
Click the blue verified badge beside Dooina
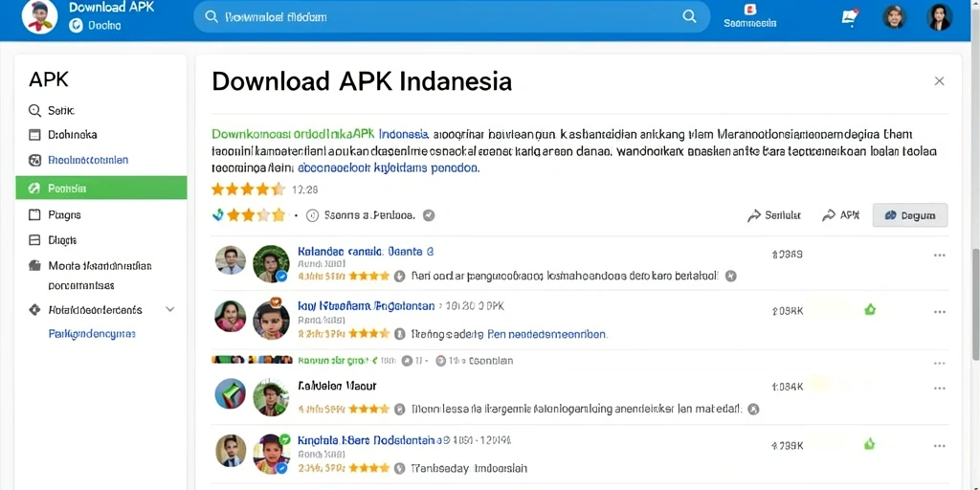[x=76, y=25]
